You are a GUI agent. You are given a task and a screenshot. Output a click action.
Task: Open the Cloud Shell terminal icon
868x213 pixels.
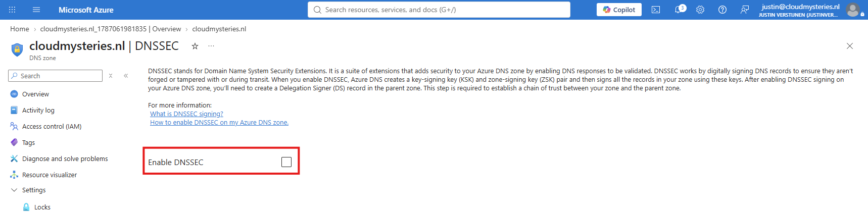pos(656,10)
